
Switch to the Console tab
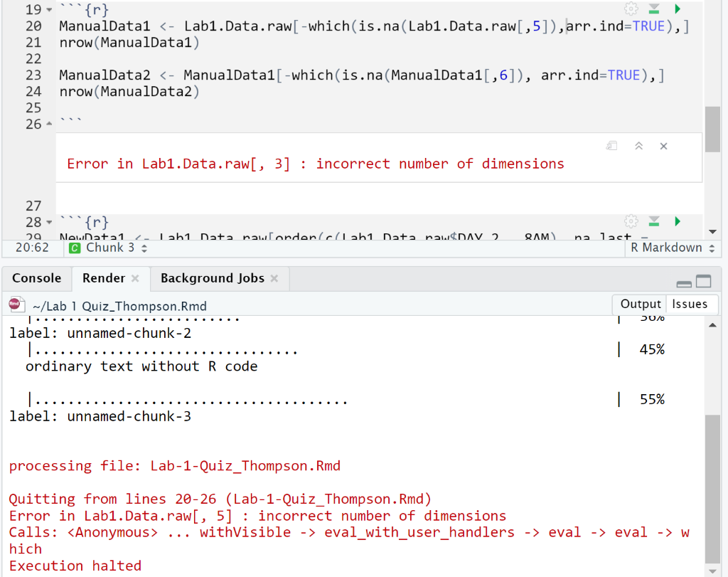pyautogui.click(x=37, y=278)
